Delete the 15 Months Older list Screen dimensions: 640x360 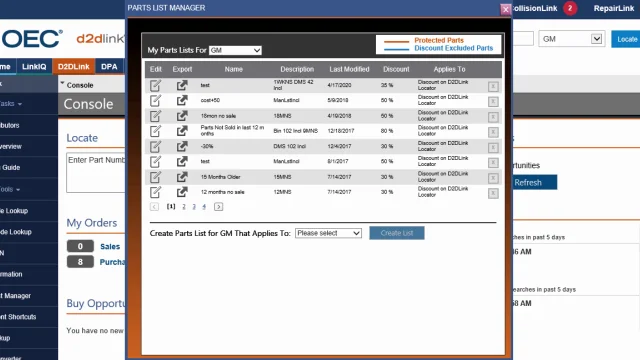[493, 178]
